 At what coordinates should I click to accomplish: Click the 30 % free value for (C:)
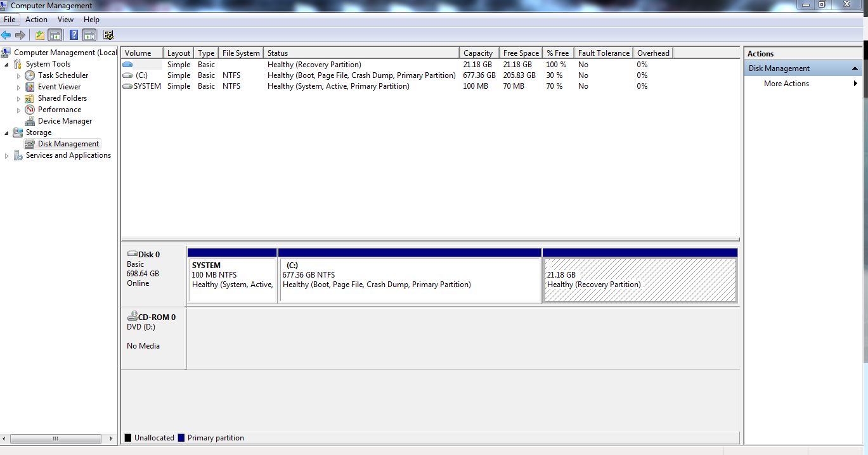pyautogui.click(x=555, y=75)
